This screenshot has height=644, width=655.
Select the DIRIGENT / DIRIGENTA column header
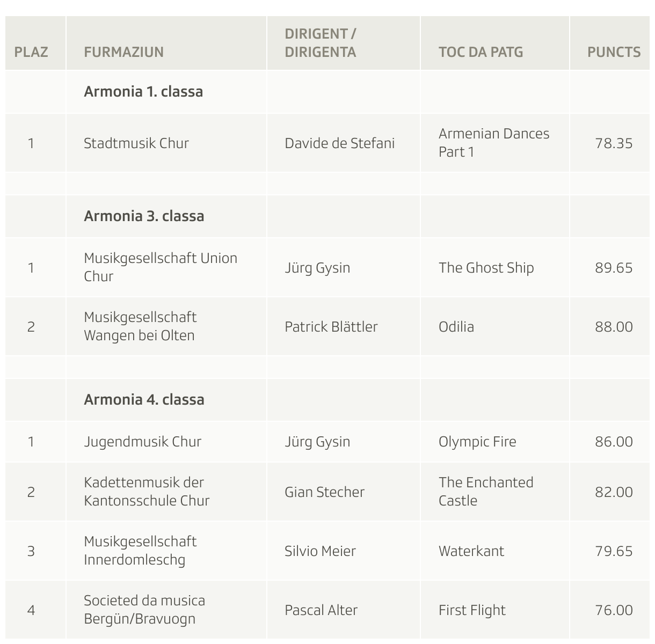click(x=321, y=43)
